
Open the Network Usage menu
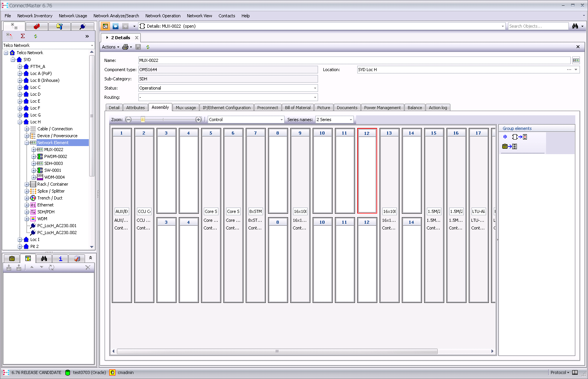[x=73, y=16]
